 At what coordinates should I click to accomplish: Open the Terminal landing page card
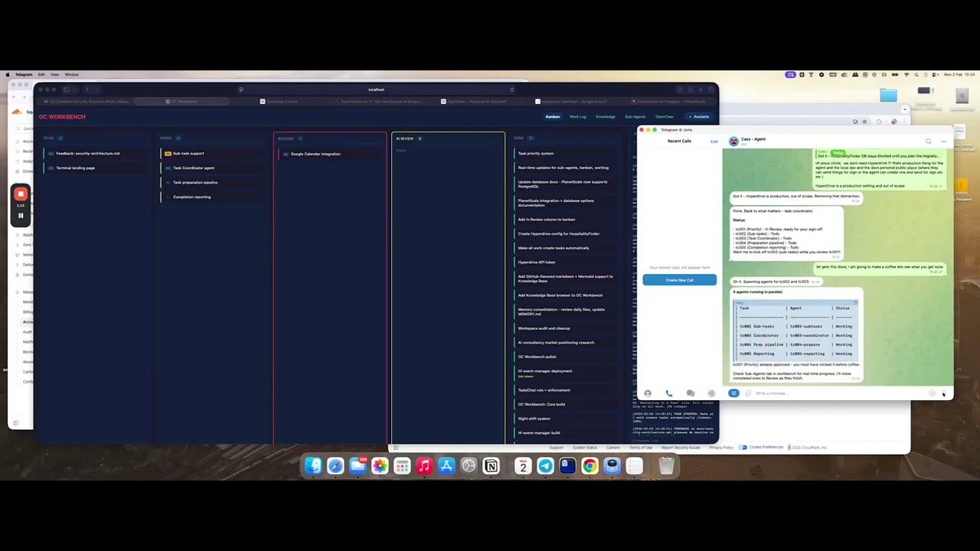click(95, 168)
